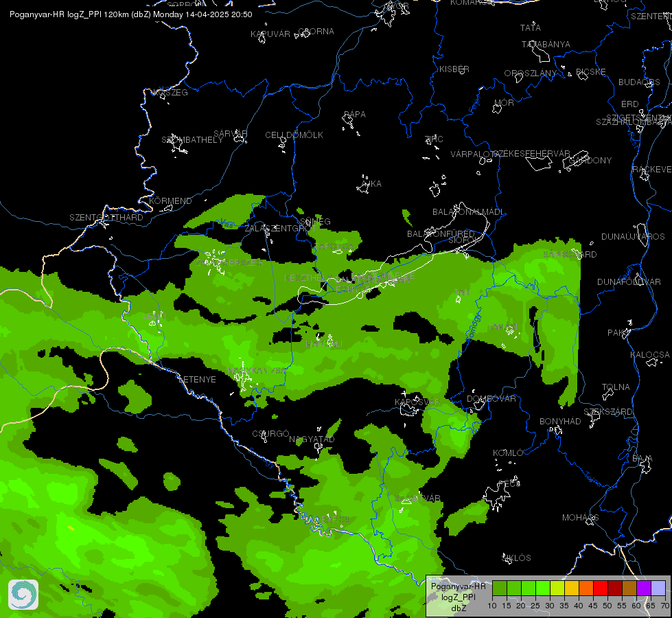The width and height of the screenshot is (672, 618).
Task: Click the DUNAÚJVÁROS city label
Action: tap(633, 237)
